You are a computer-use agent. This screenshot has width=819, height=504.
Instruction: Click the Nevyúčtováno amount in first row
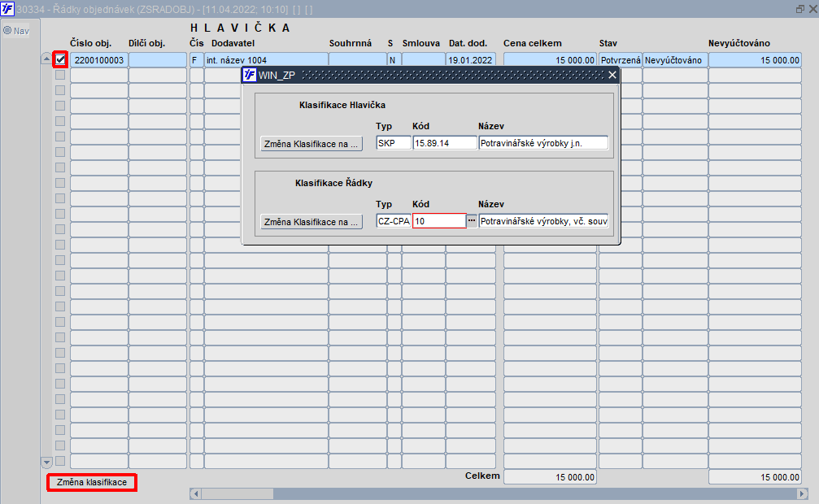point(755,60)
